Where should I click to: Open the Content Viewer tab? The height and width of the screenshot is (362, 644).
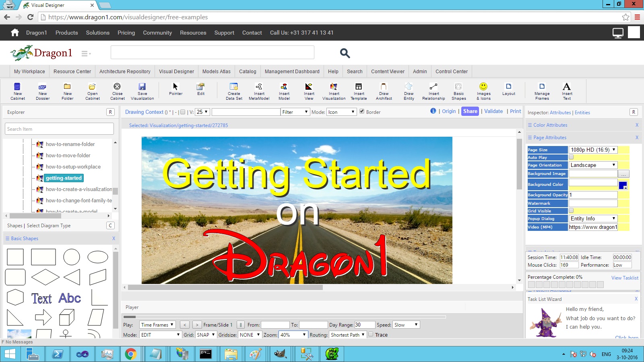(x=388, y=71)
